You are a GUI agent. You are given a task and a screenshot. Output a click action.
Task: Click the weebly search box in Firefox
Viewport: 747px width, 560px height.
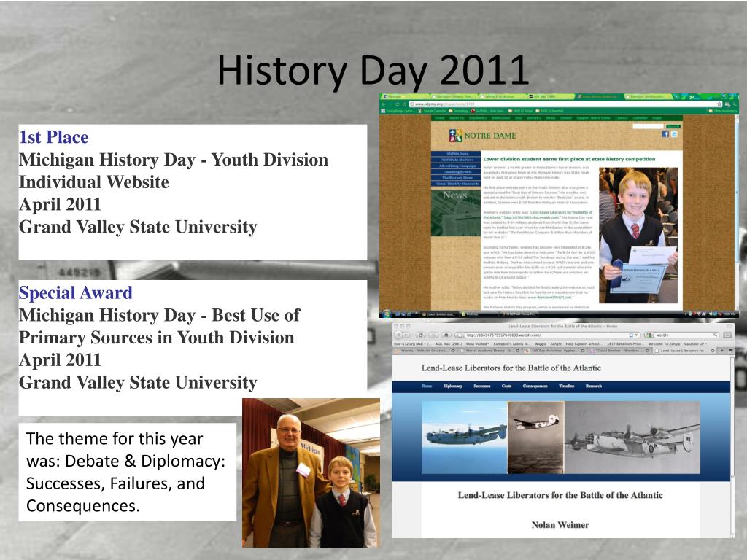point(681,335)
